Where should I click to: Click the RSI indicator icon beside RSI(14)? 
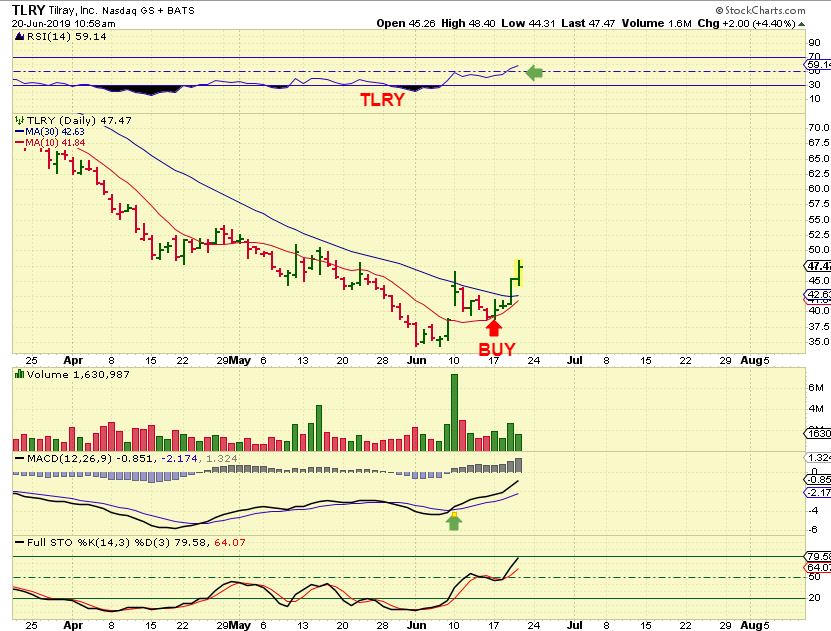[20, 37]
